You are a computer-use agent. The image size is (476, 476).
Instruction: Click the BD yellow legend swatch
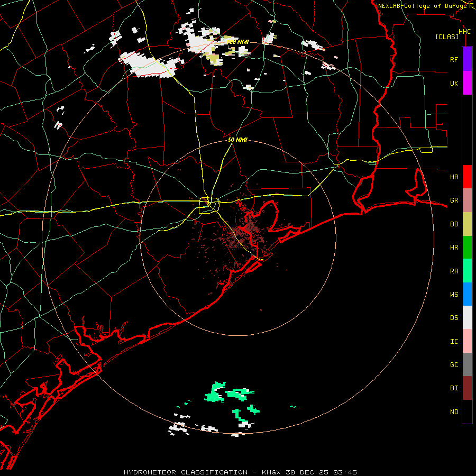[x=467, y=224]
